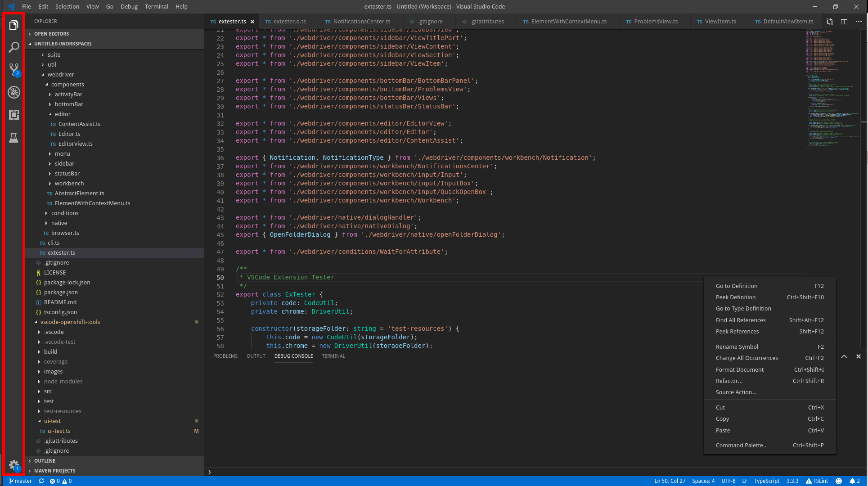This screenshot has width=868, height=486.
Task: Switch to the TERMINAL tab
Action: coord(333,356)
